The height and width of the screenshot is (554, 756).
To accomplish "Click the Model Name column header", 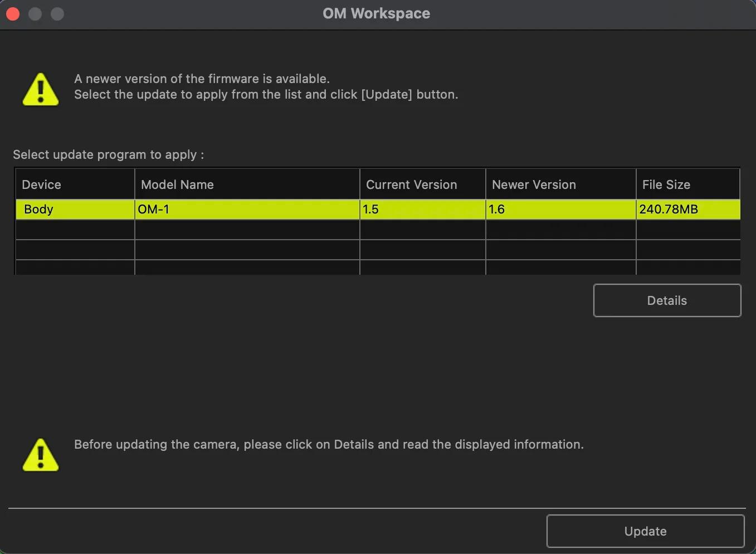I will pos(247,184).
